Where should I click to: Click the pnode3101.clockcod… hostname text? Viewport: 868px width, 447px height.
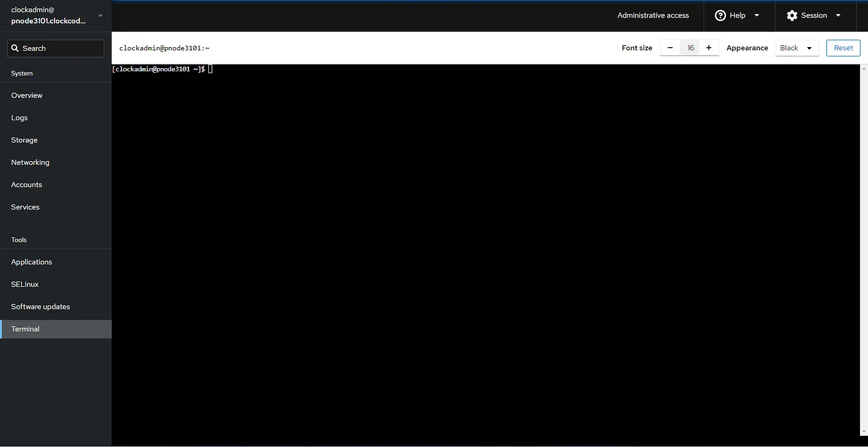[x=48, y=21]
